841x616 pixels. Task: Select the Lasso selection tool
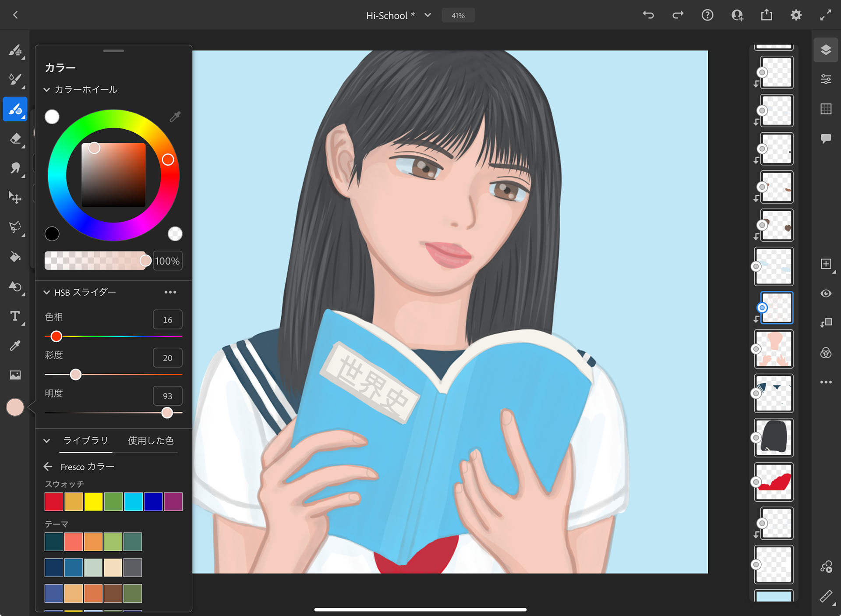click(15, 227)
